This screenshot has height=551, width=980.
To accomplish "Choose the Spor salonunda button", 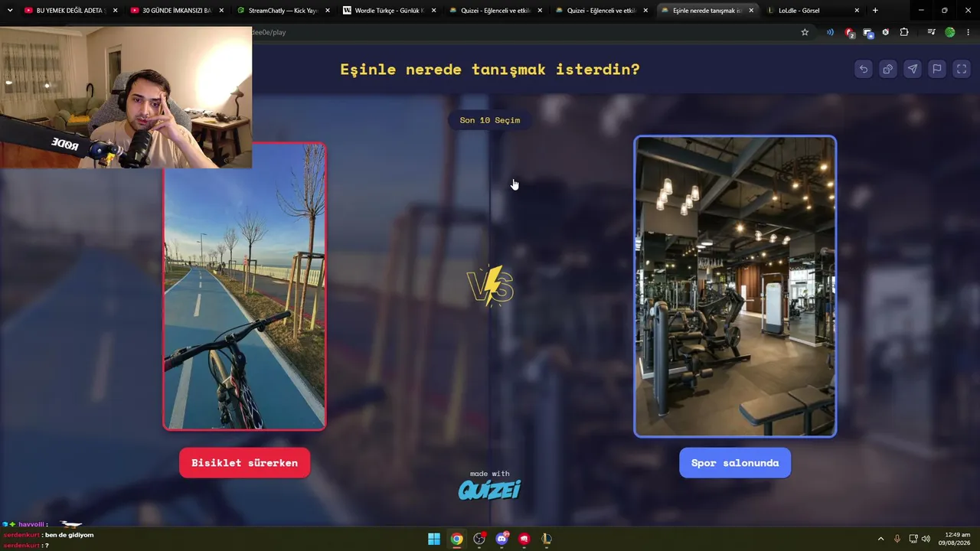I will (735, 463).
